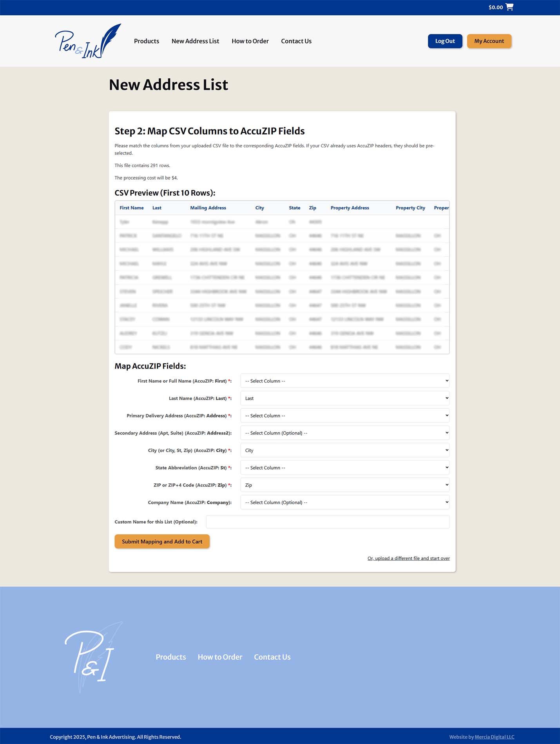This screenshot has height=744, width=560.
Task: Click the Last column header in preview
Action: (x=157, y=208)
